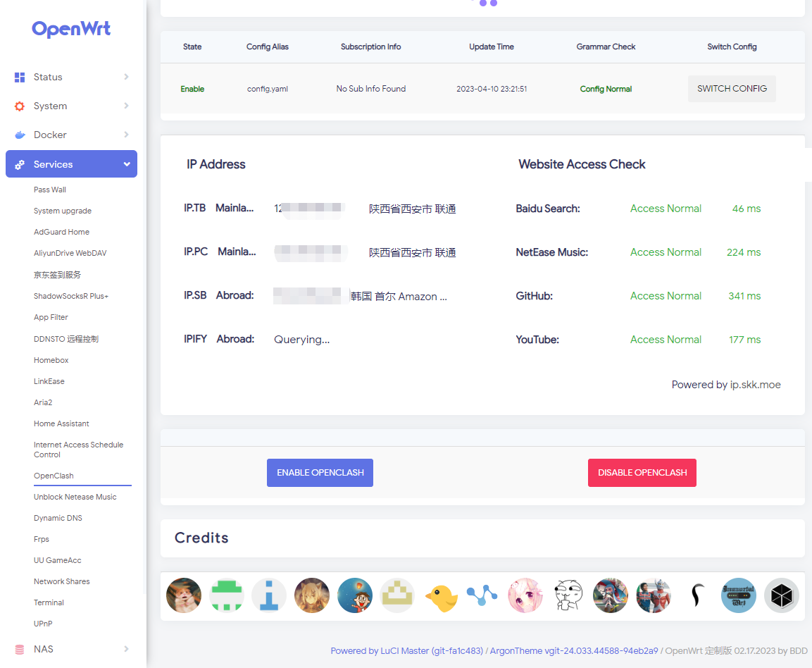
Task: Expand the NAS menu chevron
Action: [x=126, y=649]
